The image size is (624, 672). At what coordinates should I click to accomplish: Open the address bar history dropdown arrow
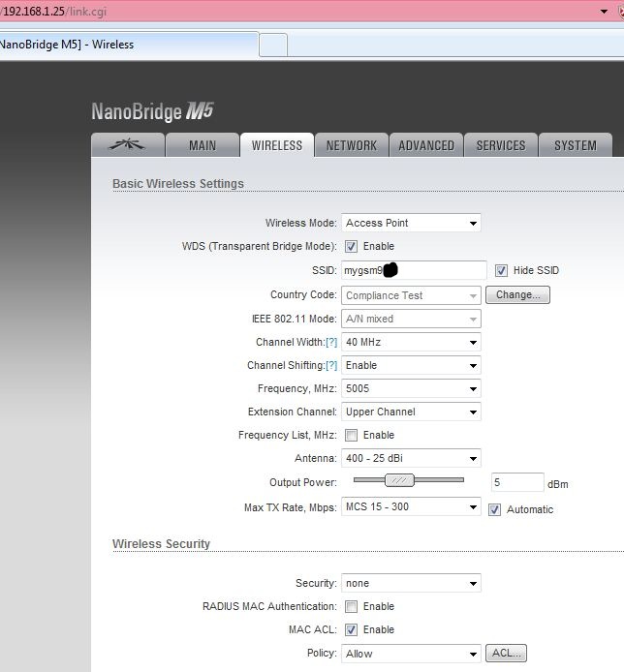tap(604, 12)
